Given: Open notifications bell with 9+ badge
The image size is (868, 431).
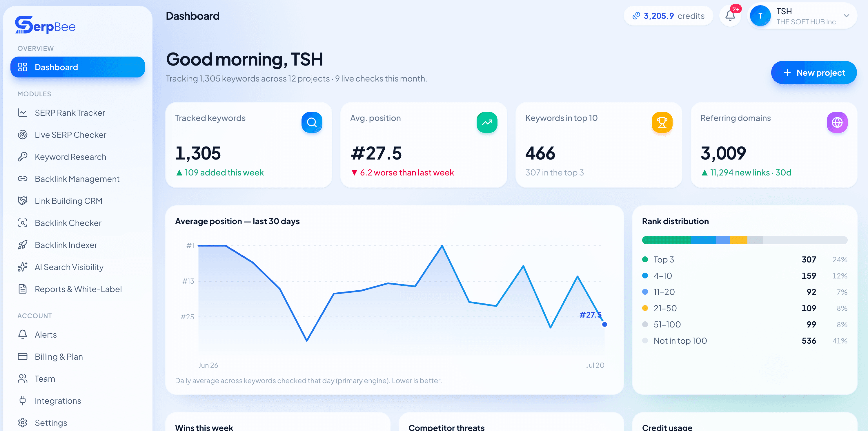Looking at the screenshot, I should pos(730,15).
